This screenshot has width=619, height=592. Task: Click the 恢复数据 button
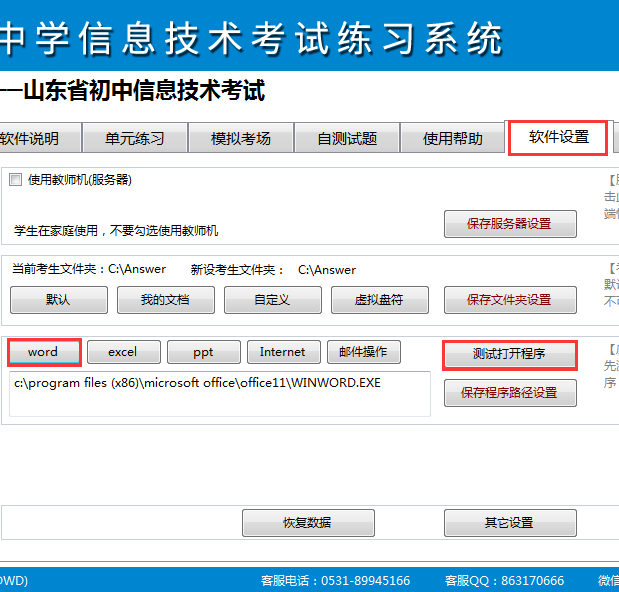click(x=308, y=523)
